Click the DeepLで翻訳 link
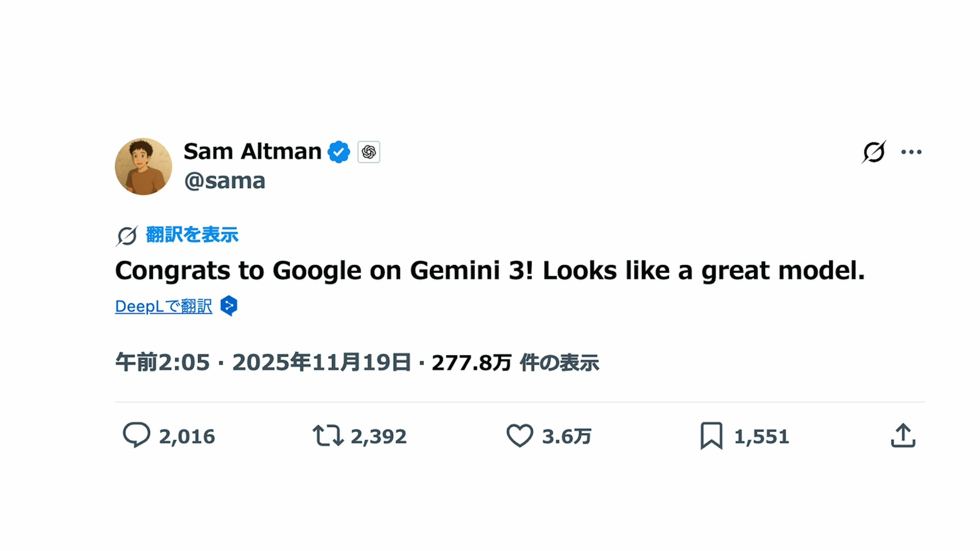 pyautogui.click(x=164, y=306)
